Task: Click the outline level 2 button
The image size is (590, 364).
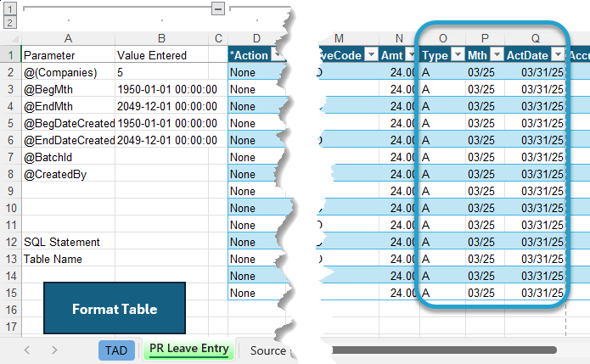Action: (x=10, y=22)
